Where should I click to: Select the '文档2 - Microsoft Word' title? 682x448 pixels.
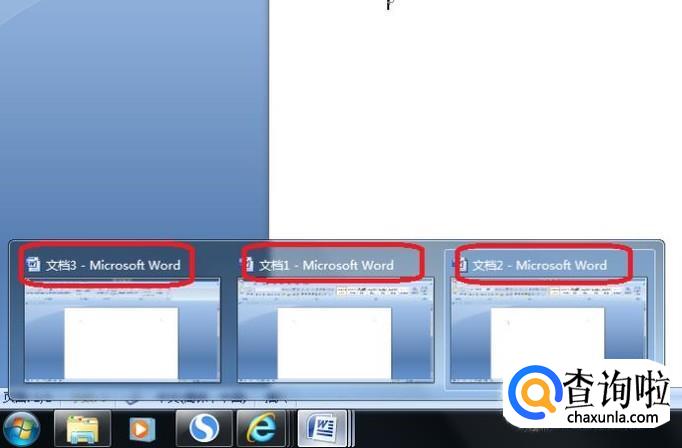click(x=540, y=265)
